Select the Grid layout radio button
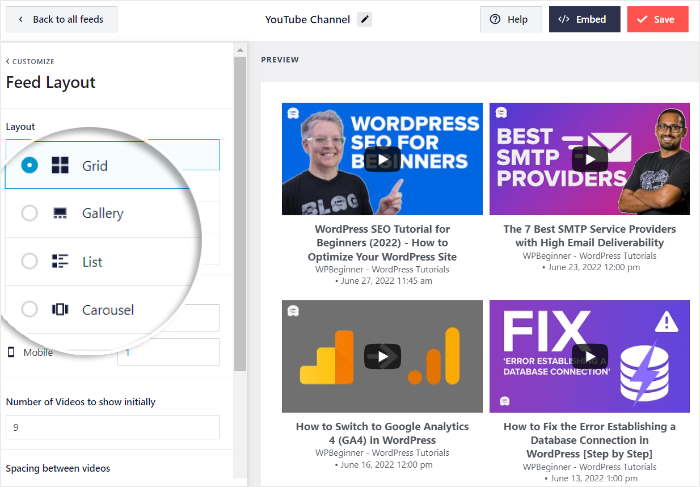 [29, 165]
